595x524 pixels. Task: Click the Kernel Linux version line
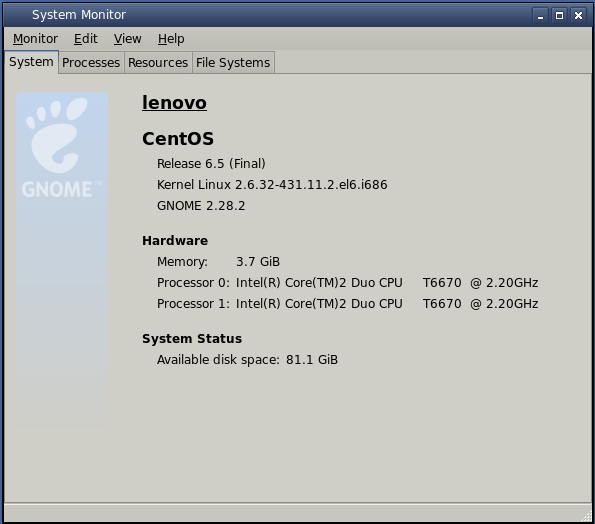click(272, 185)
